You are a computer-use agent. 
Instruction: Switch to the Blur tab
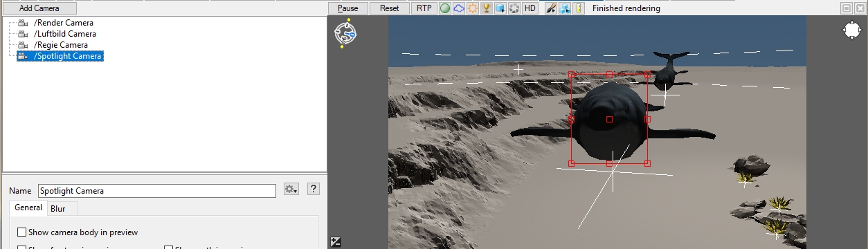[x=58, y=208]
